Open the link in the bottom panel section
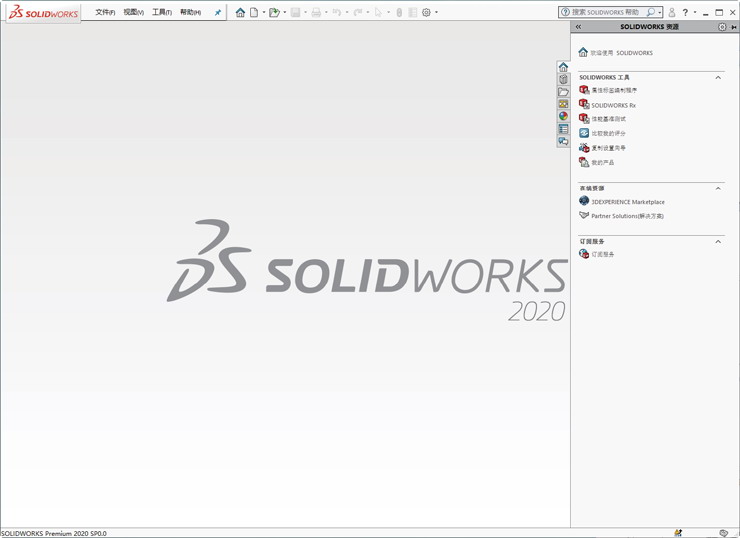This screenshot has height=538, width=740. coord(597,254)
